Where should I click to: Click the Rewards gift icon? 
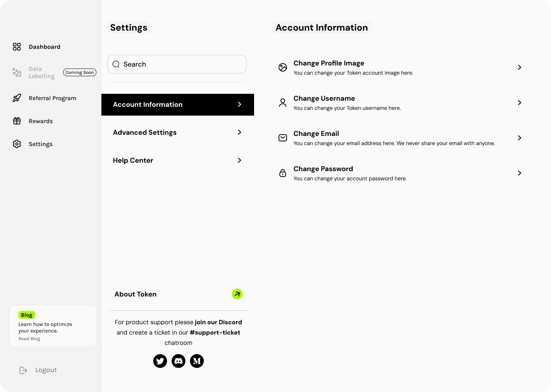pos(16,121)
